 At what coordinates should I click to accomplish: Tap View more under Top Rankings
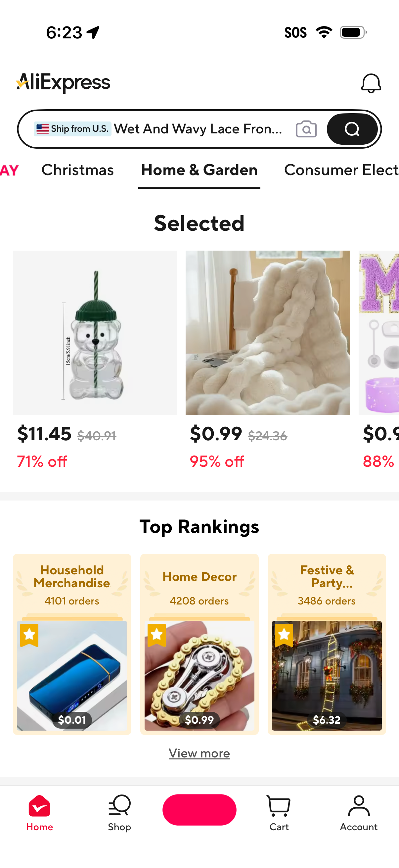click(199, 753)
